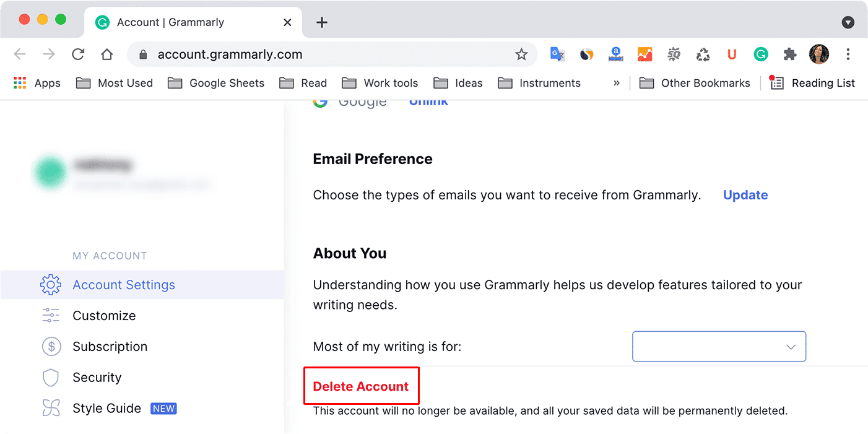
Task: Click the Style Guide flower icon
Action: coord(51,409)
